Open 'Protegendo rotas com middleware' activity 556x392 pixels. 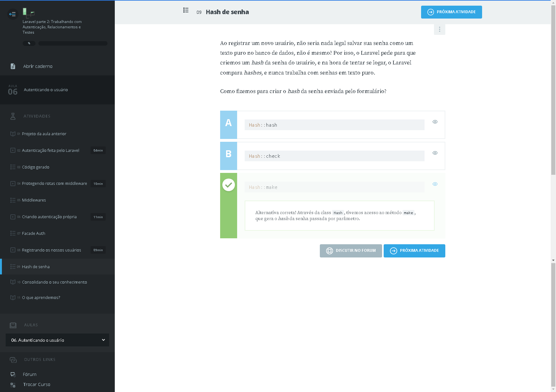54,184
